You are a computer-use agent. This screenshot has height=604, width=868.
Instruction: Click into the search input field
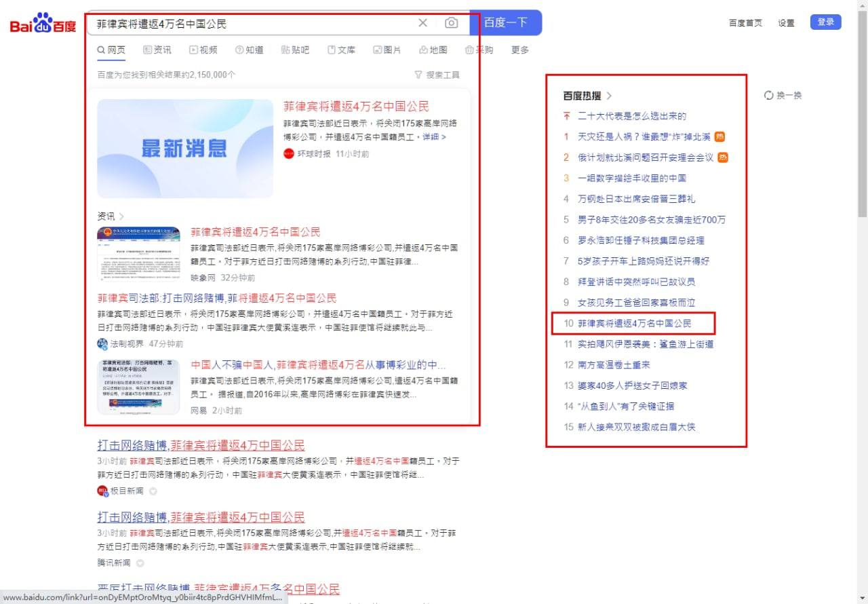point(254,23)
